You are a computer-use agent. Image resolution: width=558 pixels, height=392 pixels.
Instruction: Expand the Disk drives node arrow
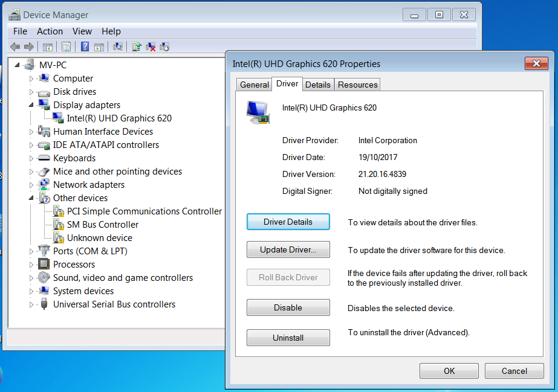tap(31, 92)
